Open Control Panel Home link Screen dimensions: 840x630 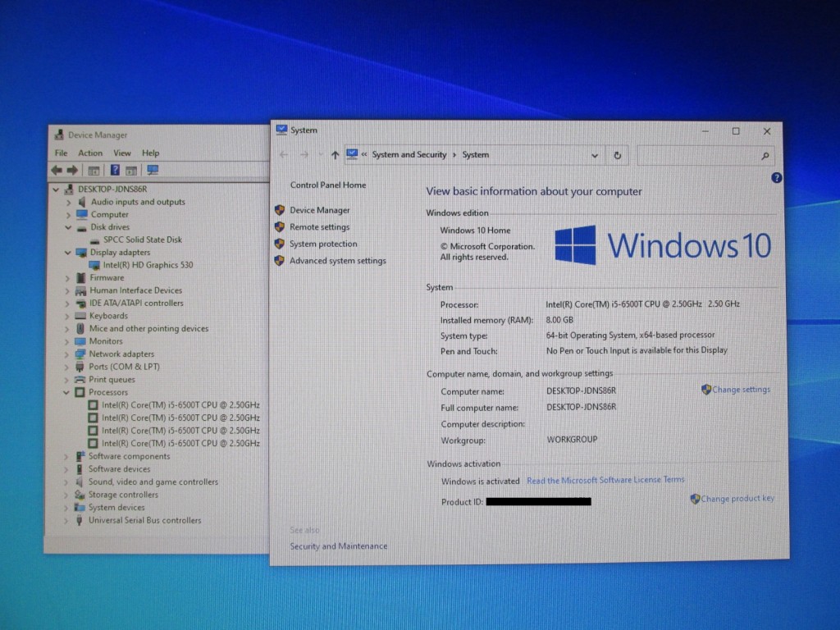click(328, 185)
